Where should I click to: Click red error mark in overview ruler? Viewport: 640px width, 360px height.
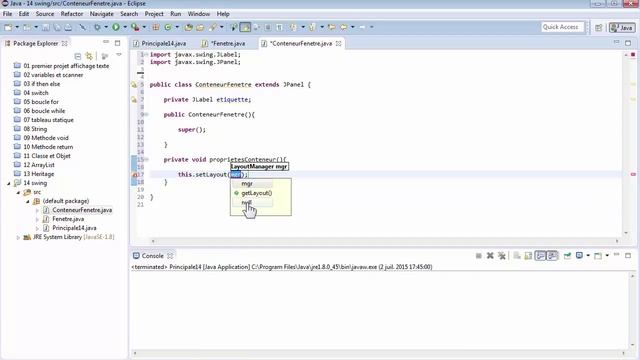633,175
